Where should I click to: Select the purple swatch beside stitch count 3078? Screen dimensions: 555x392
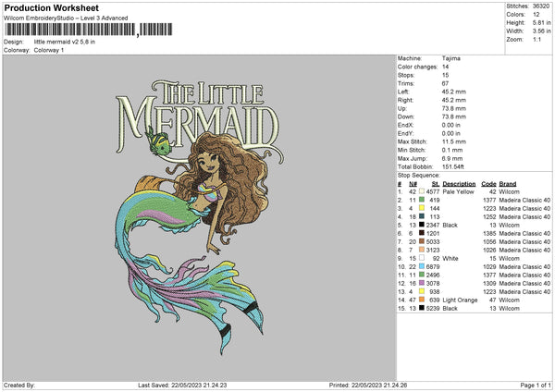422,283
